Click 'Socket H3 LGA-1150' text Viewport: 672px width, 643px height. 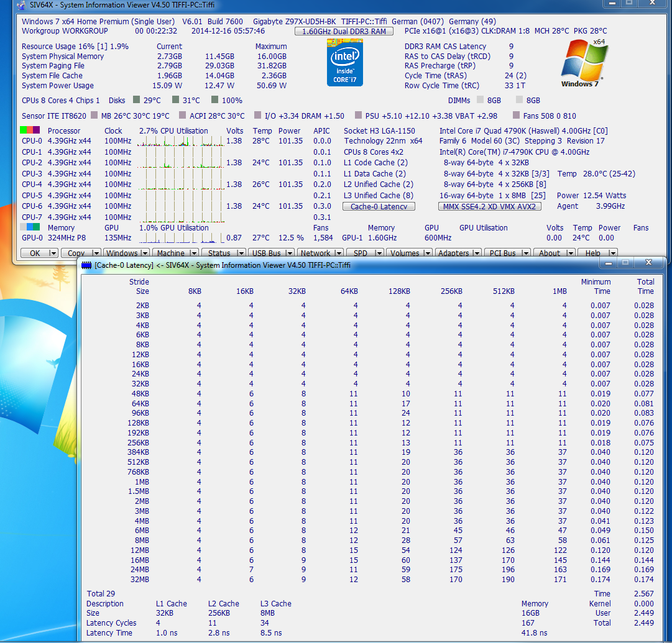(379, 130)
